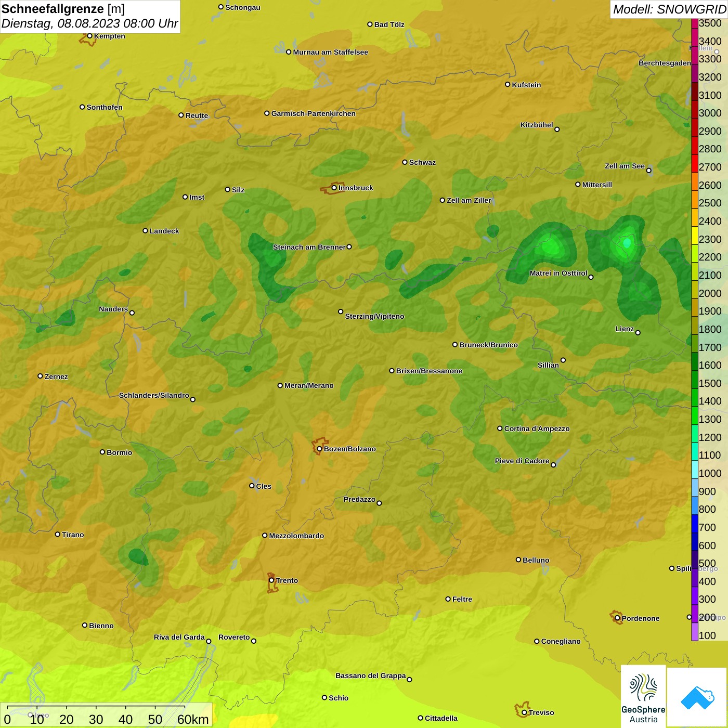This screenshot has height=728, width=728.
Task: Click the blue 700 m legend swatch
Action: click(x=694, y=523)
